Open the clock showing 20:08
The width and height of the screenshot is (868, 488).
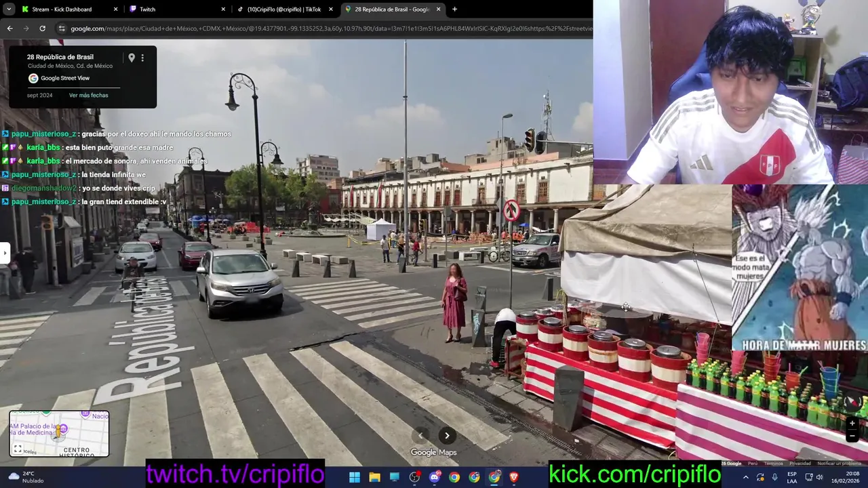[846, 477]
